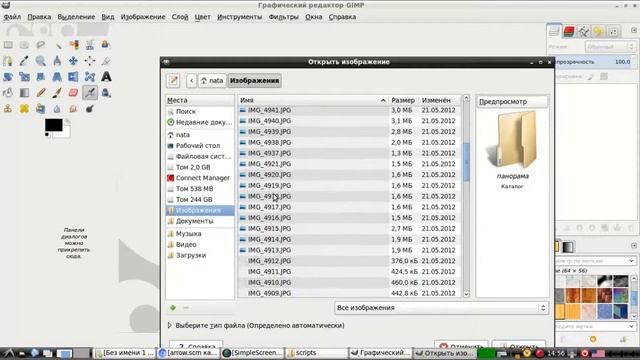Screen dimensions: 640x360
Task: Select the Cage Transform tool
Action: (90, 77)
